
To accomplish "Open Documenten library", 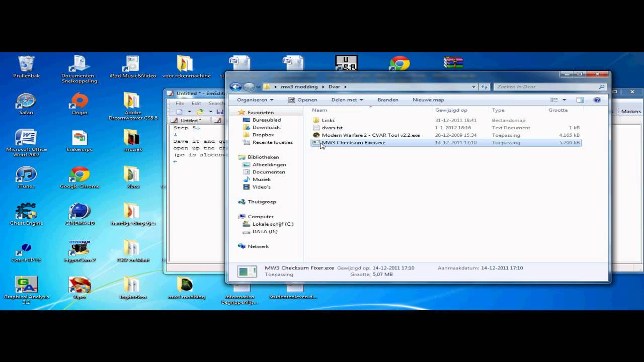I will click(x=268, y=172).
